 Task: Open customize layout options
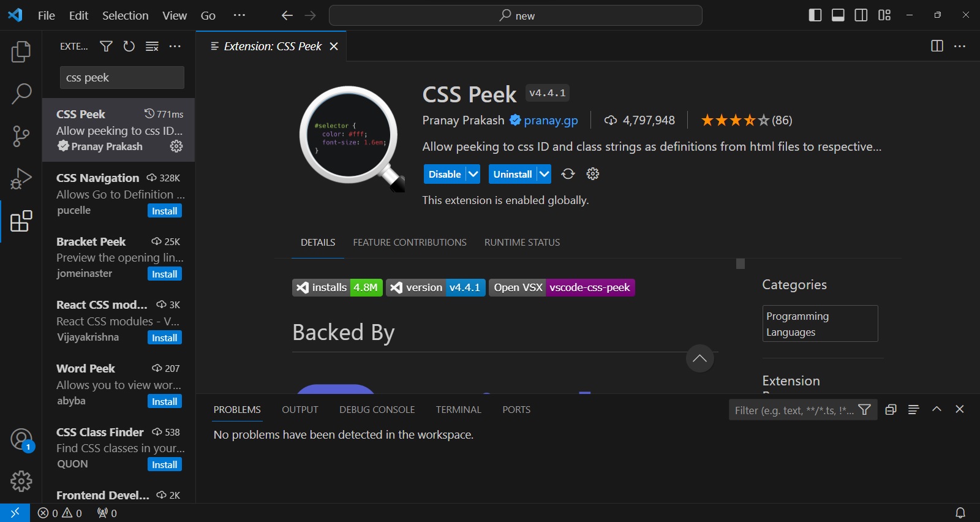click(884, 15)
